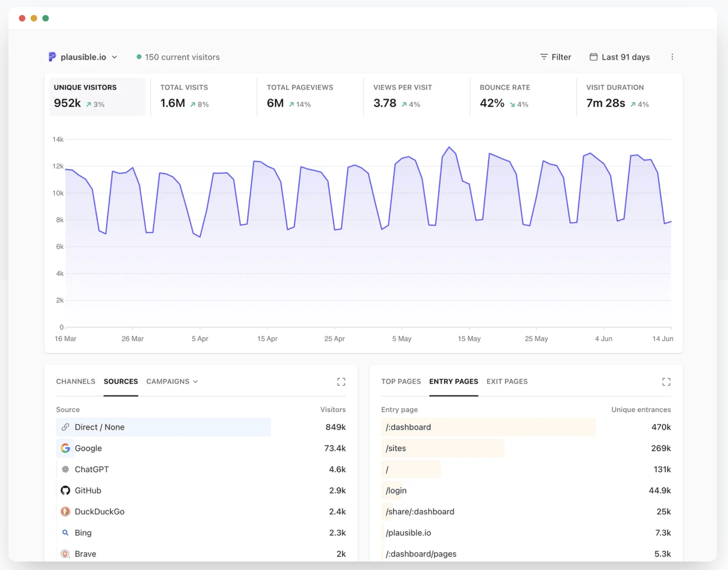Switch to the Channels tab
The image size is (728, 570).
pos(76,381)
